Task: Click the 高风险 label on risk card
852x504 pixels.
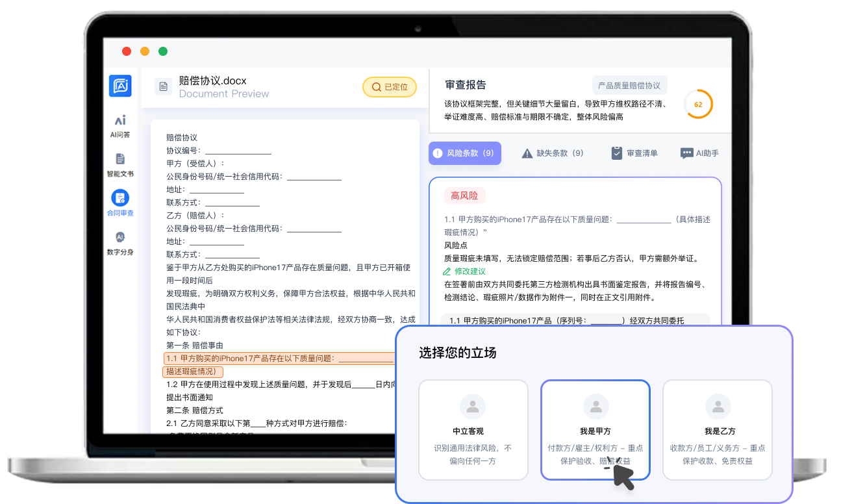Action: click(x=464, y=195)
